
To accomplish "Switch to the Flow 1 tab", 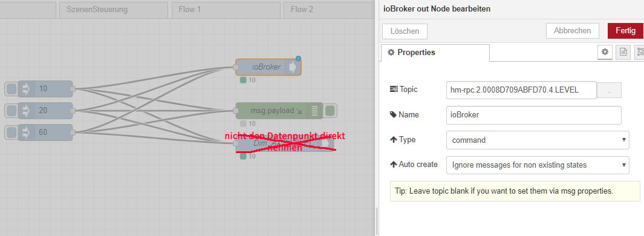I will click(226, 10).
